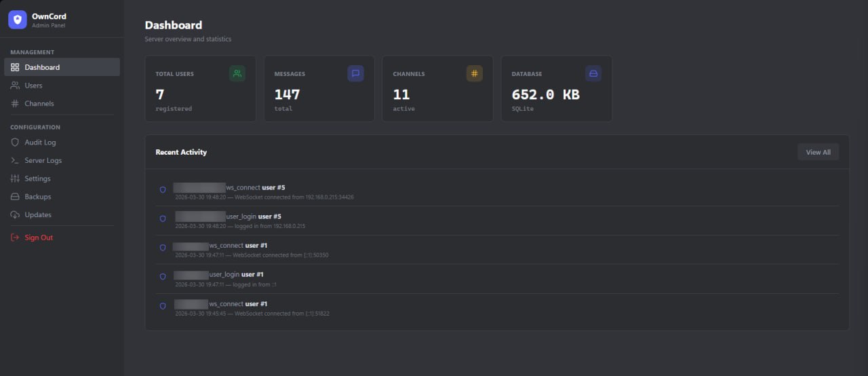This screenshot has width=868, height=376.
Task: Click the hash icon in Channels card
Action: 474,73
